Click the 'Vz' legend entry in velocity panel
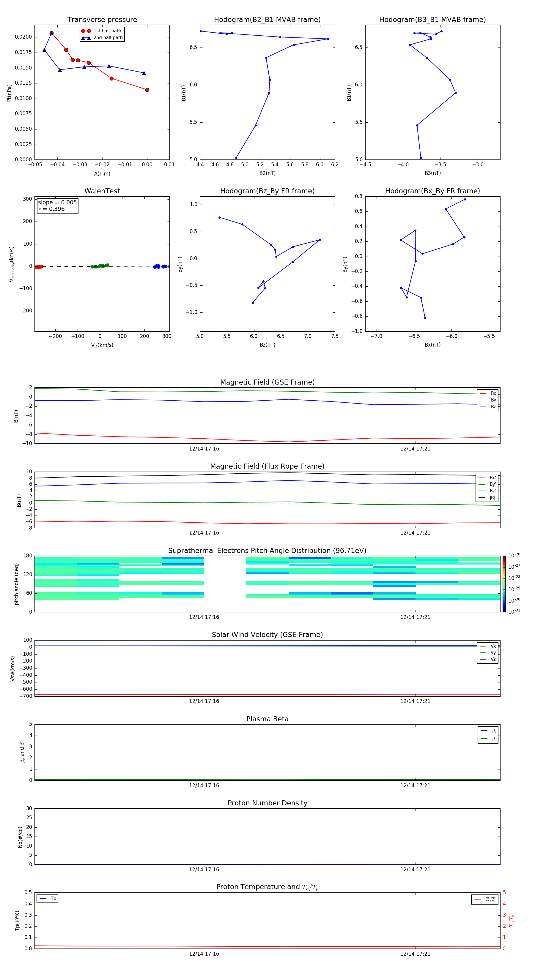Viewport: 535px width, 980px height. click(x=488, y=659)
